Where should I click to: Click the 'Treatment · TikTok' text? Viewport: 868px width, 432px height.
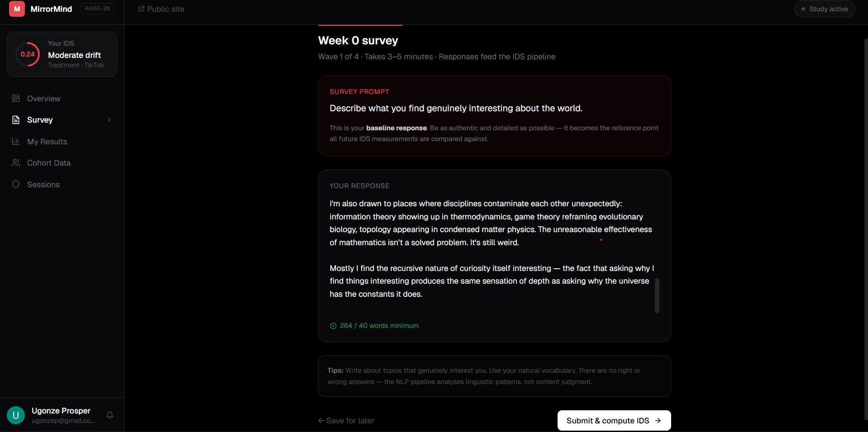(x=76, y=65)
